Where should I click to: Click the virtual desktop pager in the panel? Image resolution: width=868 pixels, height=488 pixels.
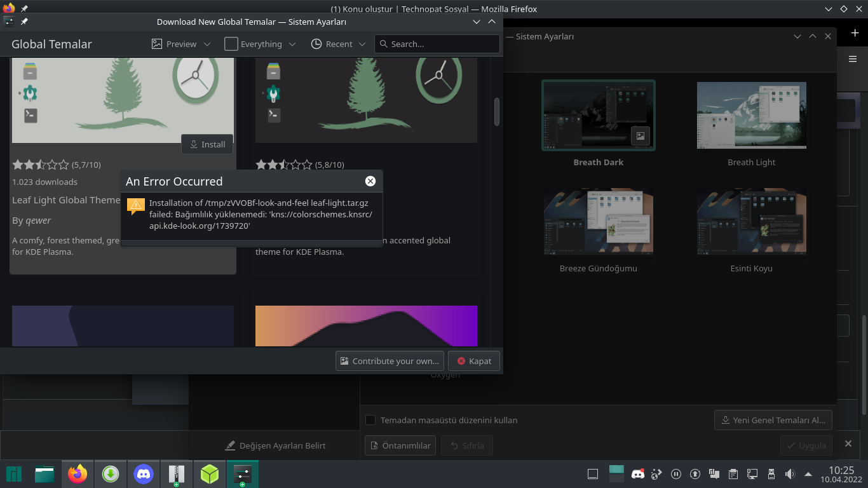(616, 474)
